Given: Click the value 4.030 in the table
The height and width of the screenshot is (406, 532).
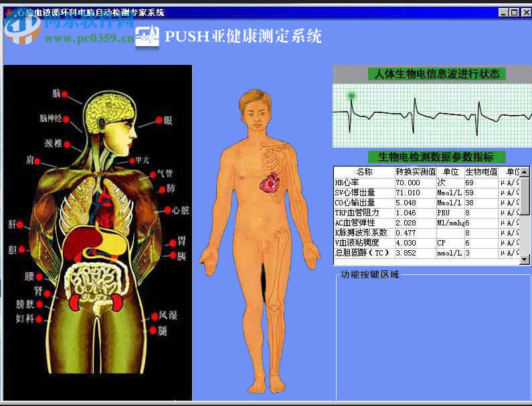Looking at the screenshot, I should tap(406, 243).
